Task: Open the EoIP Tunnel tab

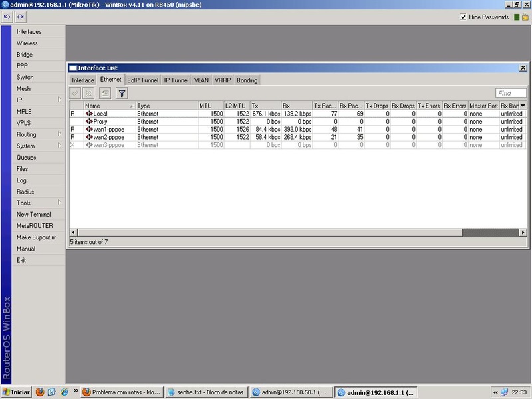Action: point(142,80)
